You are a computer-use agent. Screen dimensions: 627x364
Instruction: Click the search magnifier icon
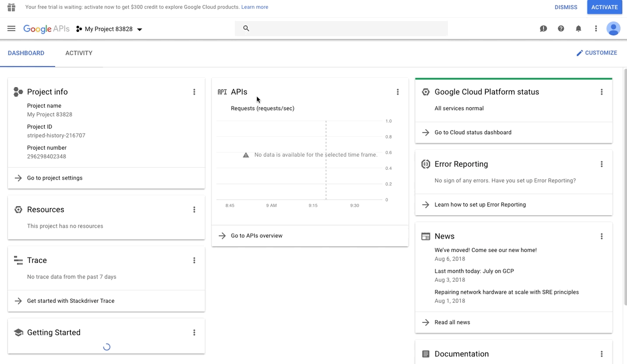[x=246, y=29]
